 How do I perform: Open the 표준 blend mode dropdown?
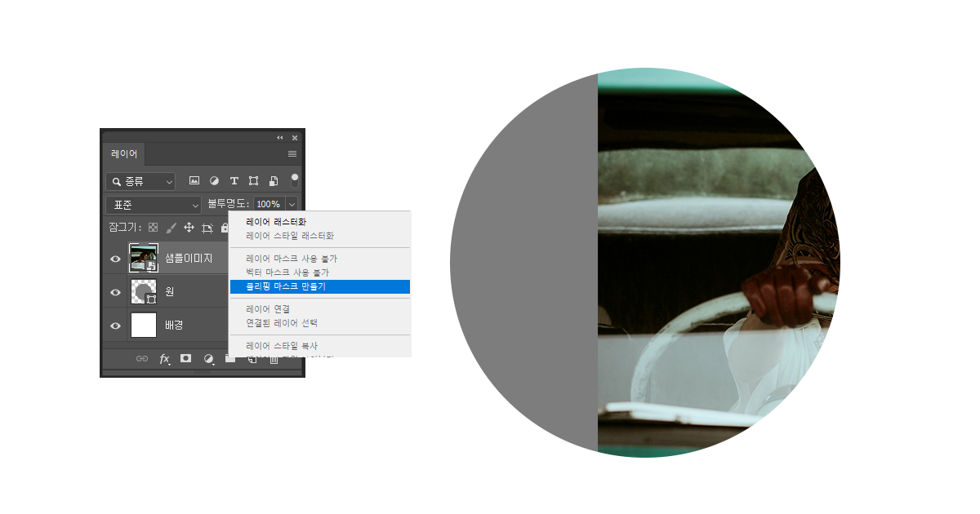tap(154, 204)
